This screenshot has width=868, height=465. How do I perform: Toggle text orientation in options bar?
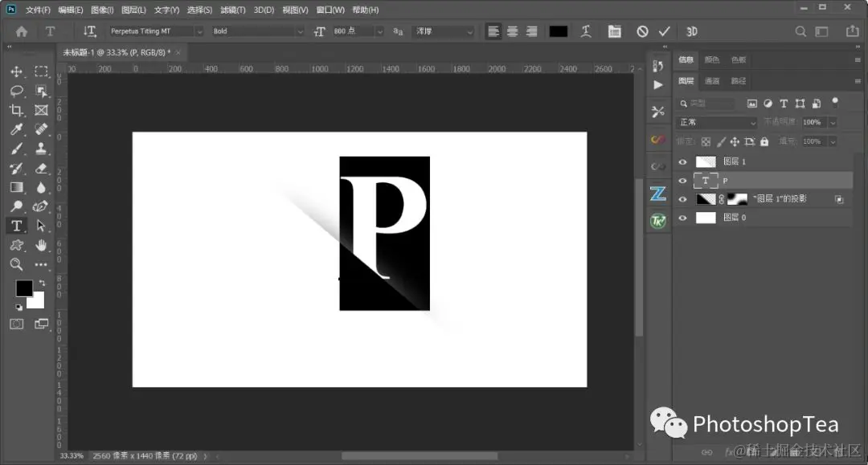[x=90, y=31]
